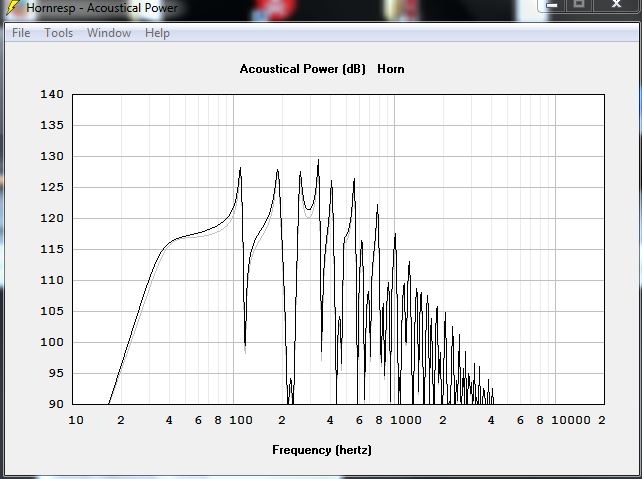Click the 125 dB y-axis label
642x479 pixels.
52,187
